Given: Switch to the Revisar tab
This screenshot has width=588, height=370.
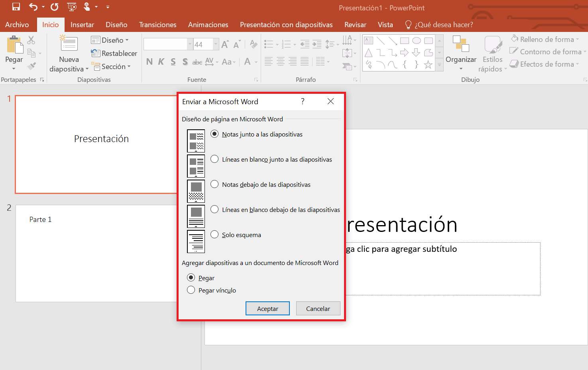Looking at the screenshot, I should click(355, 25).
